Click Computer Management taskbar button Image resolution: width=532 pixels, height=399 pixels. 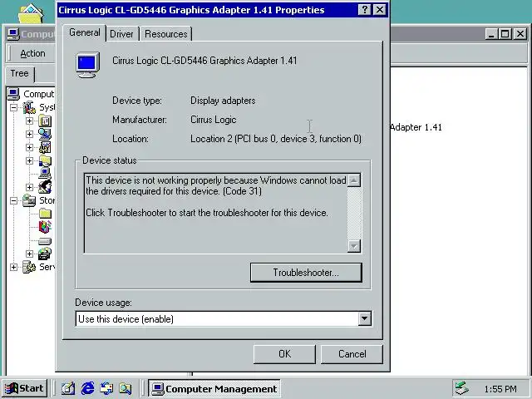click(x=214, y=388)
